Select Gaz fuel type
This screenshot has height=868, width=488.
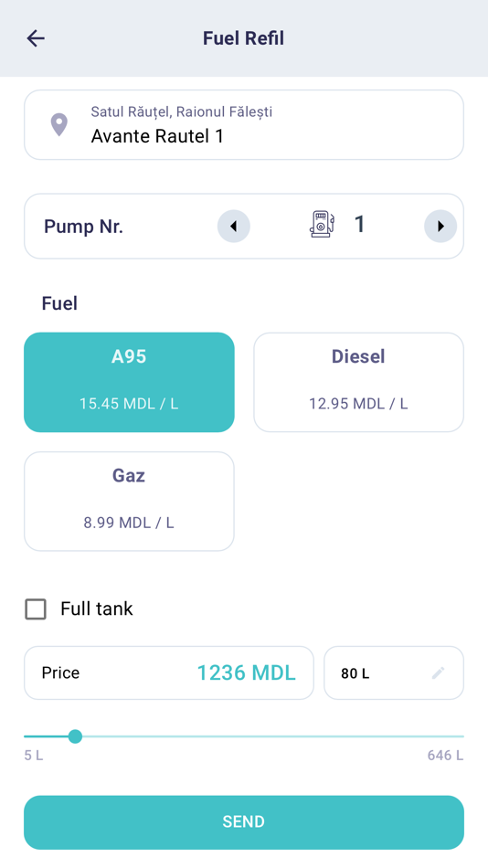pos(129,501)
